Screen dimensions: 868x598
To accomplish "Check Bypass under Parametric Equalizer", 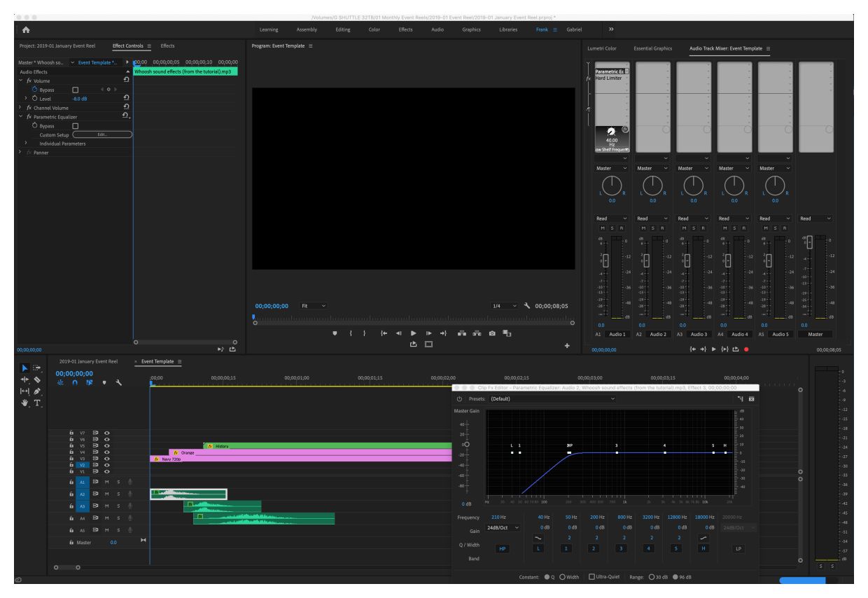I will 76,126.
